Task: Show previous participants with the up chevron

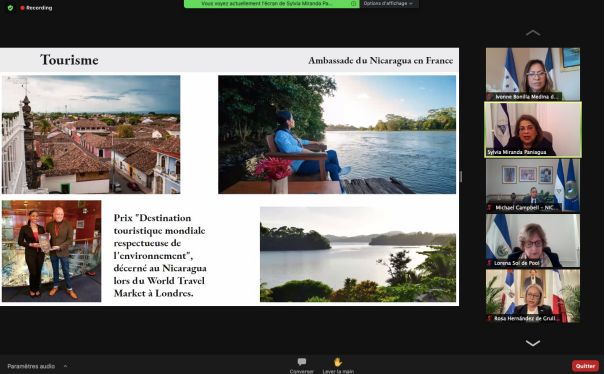Action: pyautogui.click(x=533, y=33)
